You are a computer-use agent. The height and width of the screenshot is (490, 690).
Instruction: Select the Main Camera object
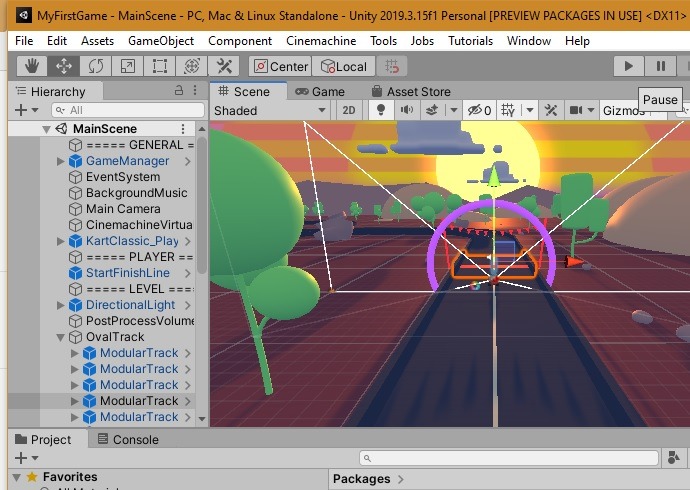point(123,208)
